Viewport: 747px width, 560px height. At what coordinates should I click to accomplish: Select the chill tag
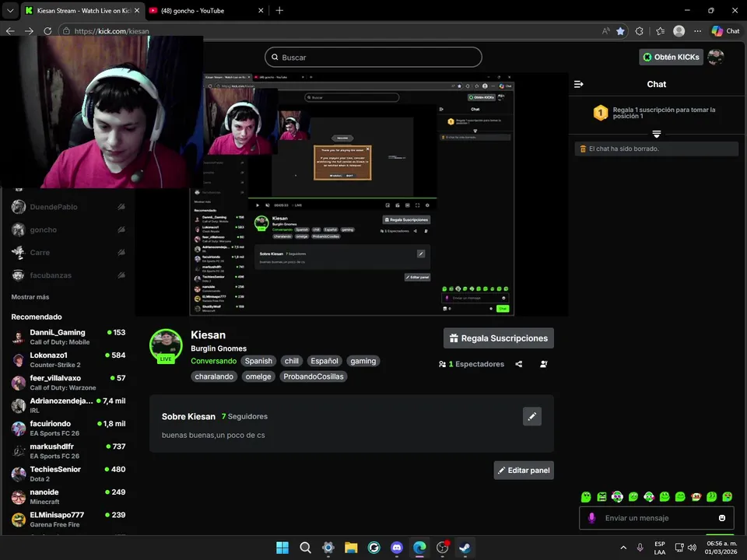tap(292, 362)
